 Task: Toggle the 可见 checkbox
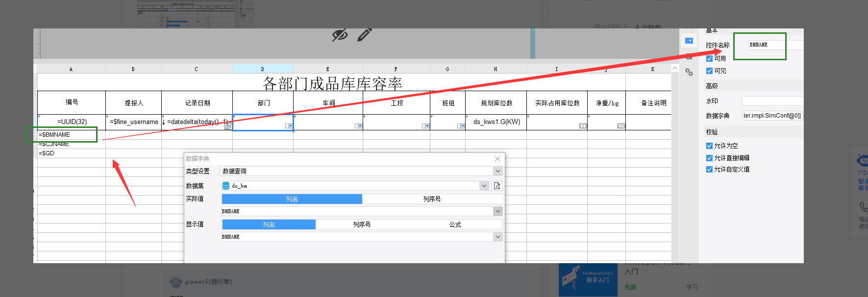click(x=709, y=71)
